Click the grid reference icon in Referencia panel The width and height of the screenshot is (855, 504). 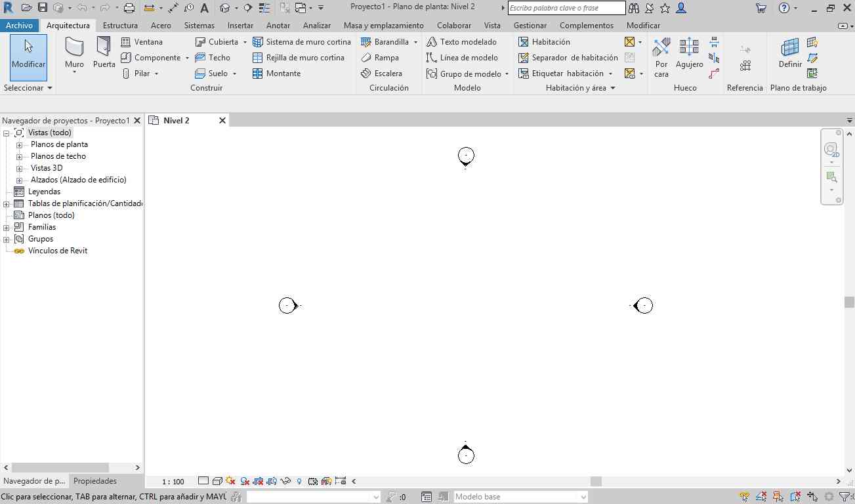(x=745, y=66)
